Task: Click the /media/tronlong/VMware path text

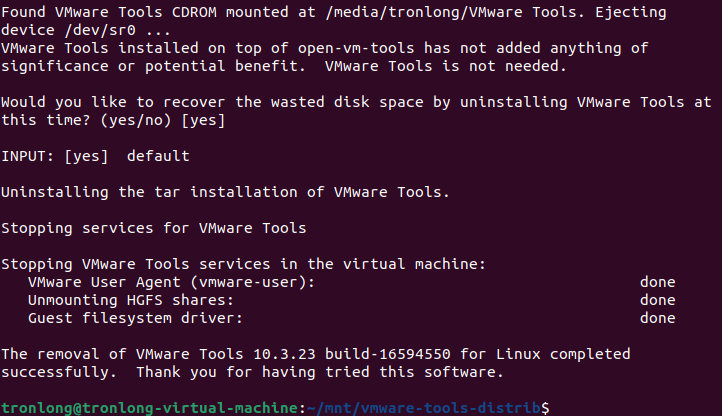Action: (x=424, y=12)
